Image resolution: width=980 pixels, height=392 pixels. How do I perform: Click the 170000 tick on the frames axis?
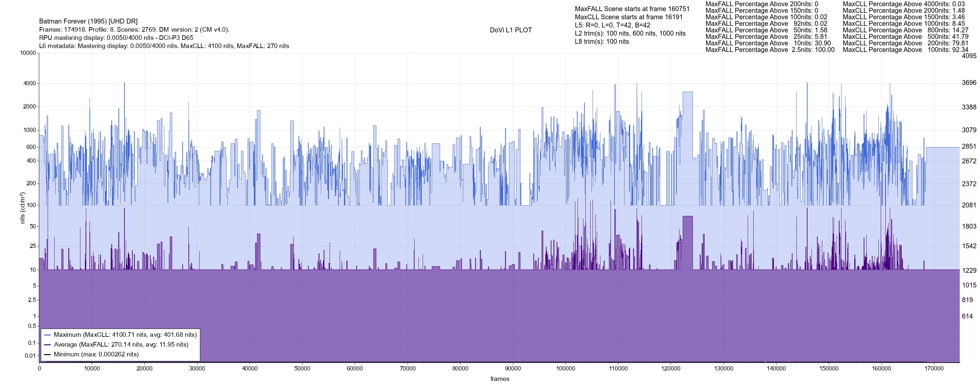[x=934, y=368]
